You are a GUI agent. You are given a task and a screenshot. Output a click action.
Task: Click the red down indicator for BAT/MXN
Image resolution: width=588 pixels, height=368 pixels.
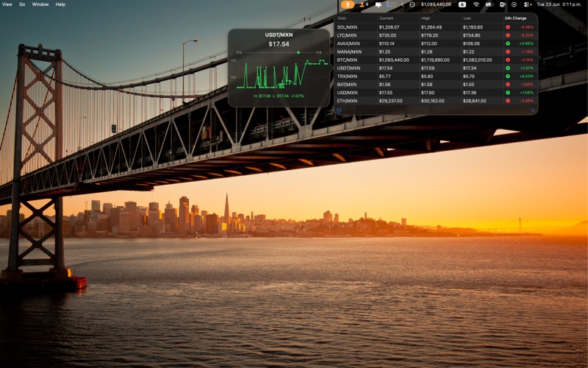coord(508,85)
